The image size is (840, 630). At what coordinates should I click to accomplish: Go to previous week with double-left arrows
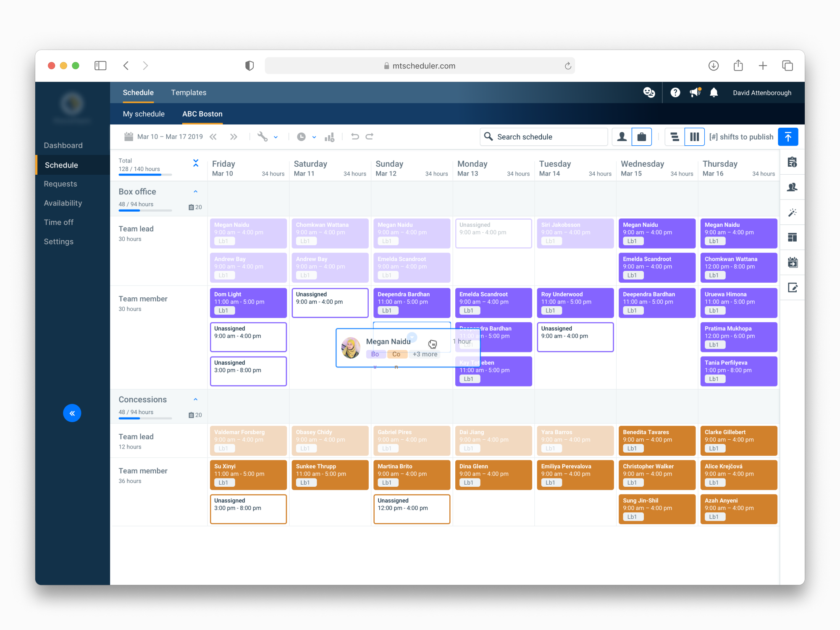[x=213, y=137]
